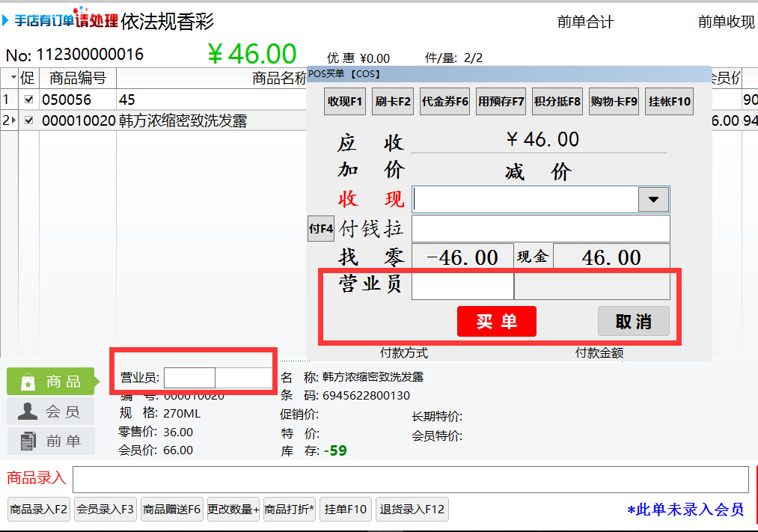This screenshot has height=532, width=758.
Task: Click the 付款方式 column header
Action: point(404,353)
